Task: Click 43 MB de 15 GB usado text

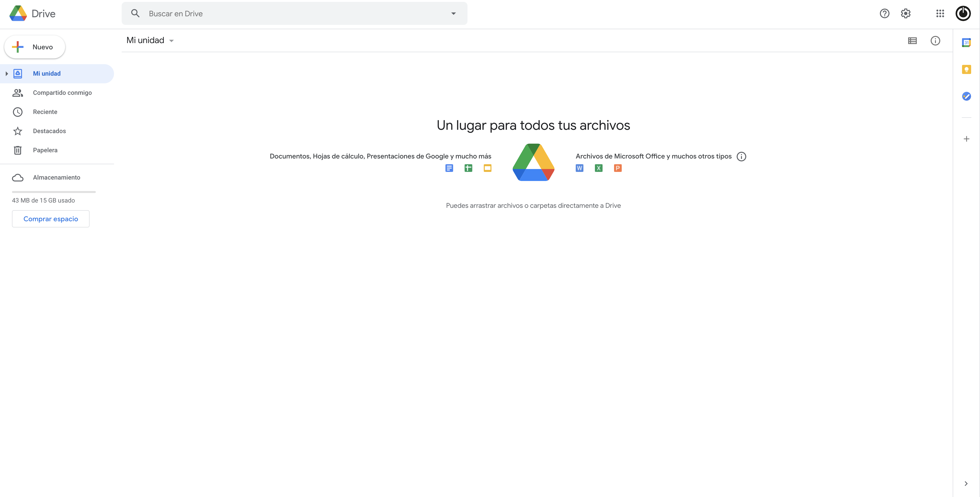Action: (x=43, y=200)
